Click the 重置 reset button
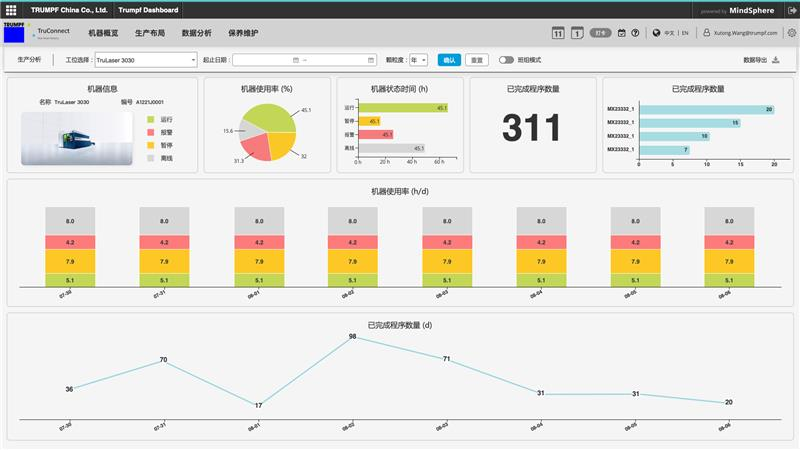The width and height of the screenshot is (800, 450). [477, 60]
